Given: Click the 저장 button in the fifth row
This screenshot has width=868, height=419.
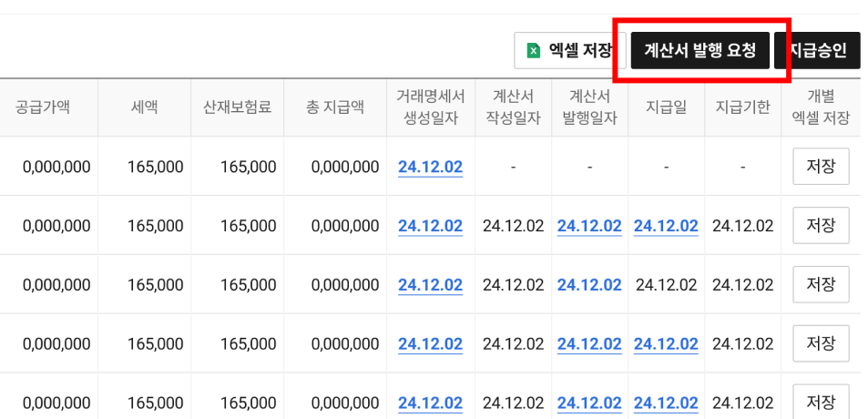Looking at the screenshot, I should pyautogui.click(x=821, y=402).
